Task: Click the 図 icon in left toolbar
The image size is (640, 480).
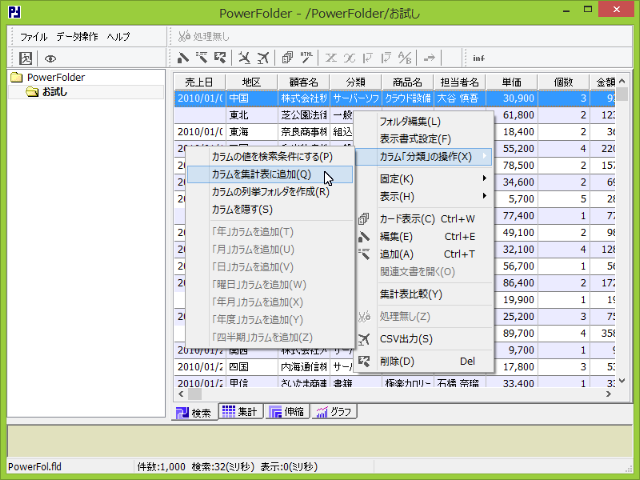Action: coord(26,58)
